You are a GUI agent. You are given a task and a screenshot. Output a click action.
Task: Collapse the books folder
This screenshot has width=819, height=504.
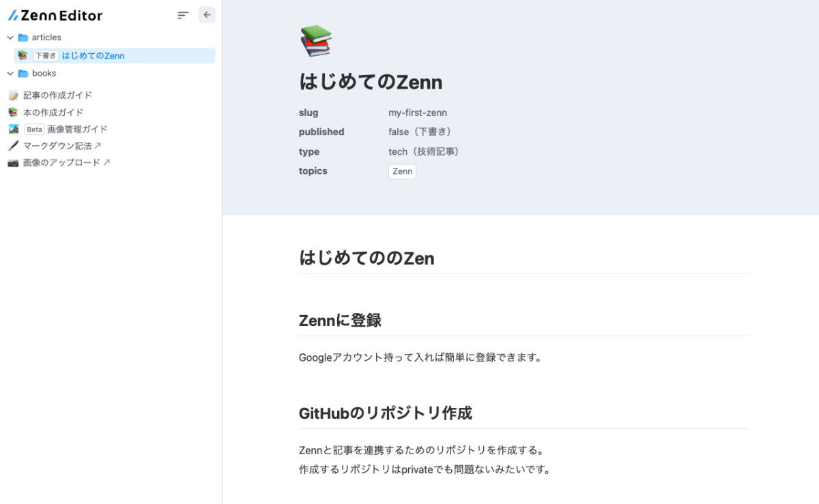[x=10, y=73]
